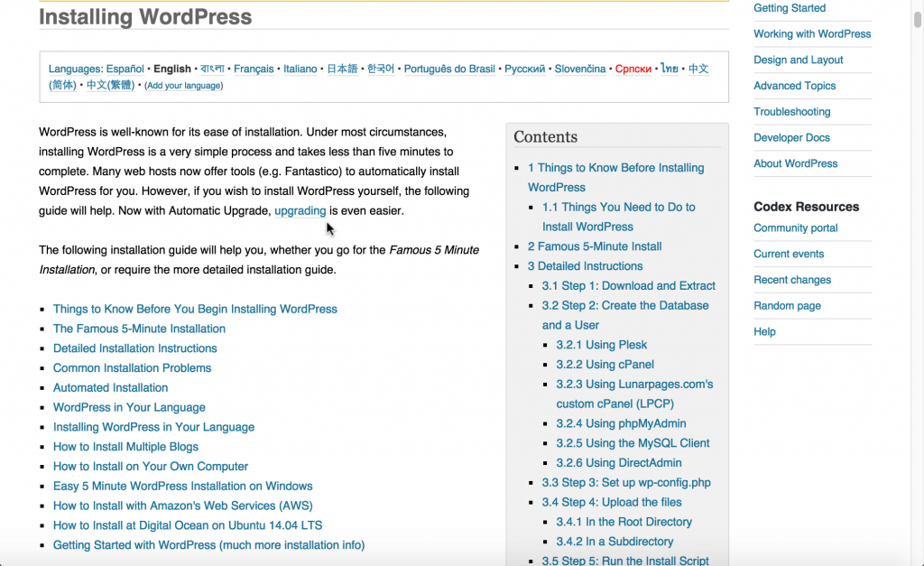Open Easy 5 Minute WordPress Installation on Windows
924x566 pixels.
(x=182, y=486)
